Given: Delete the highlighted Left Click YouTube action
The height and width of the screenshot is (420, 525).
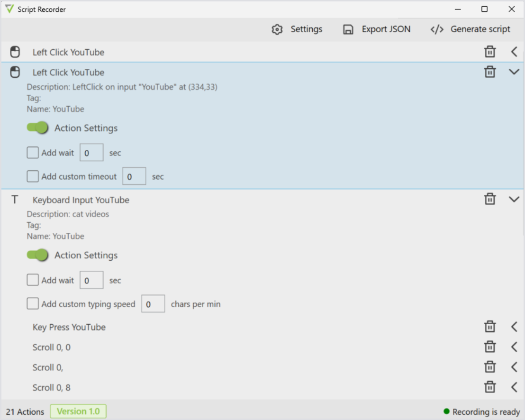Looking at the screenshot, I should 489,72.
